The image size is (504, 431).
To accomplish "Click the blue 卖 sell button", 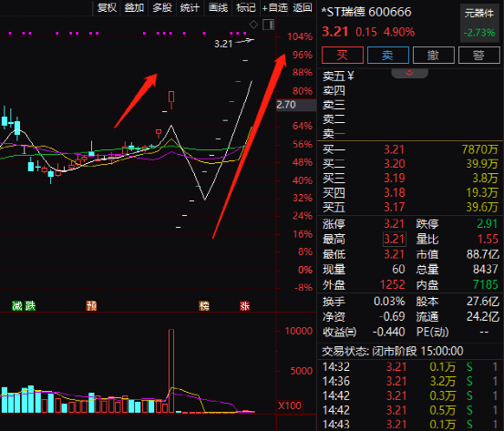I will (x=388, y=56).
